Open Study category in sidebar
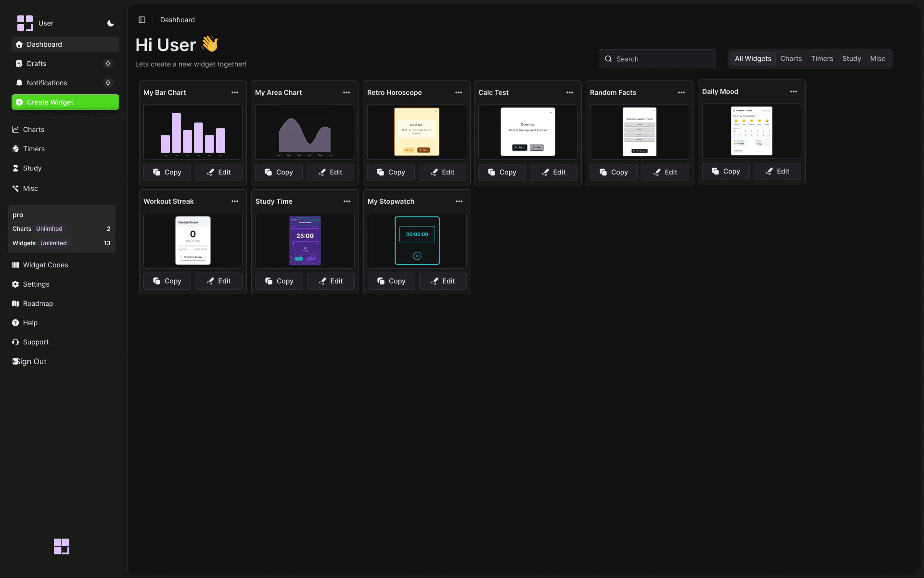This screenshot has height=578, width=924. point(32,168)
